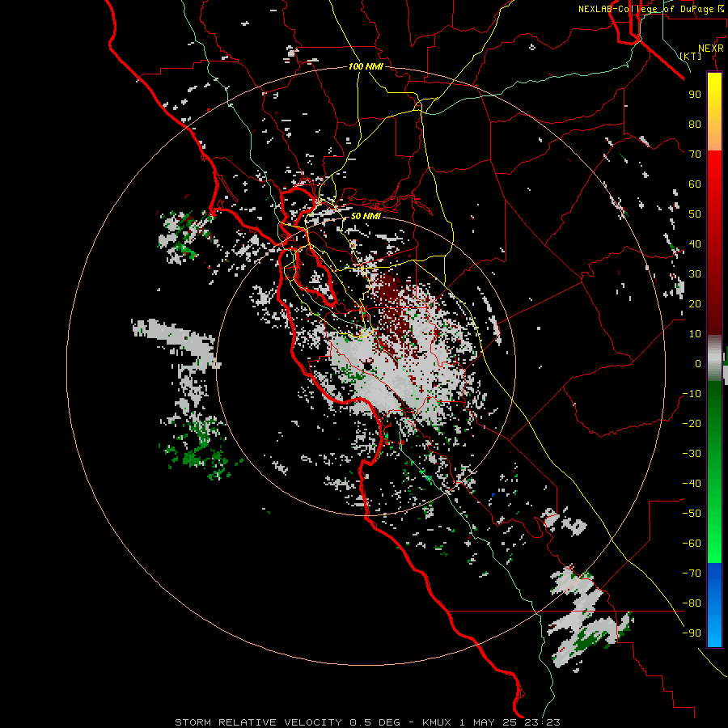Click the "100 NMI" range ring label
This screenshot has height=728, width=728.
coord(366,66)
